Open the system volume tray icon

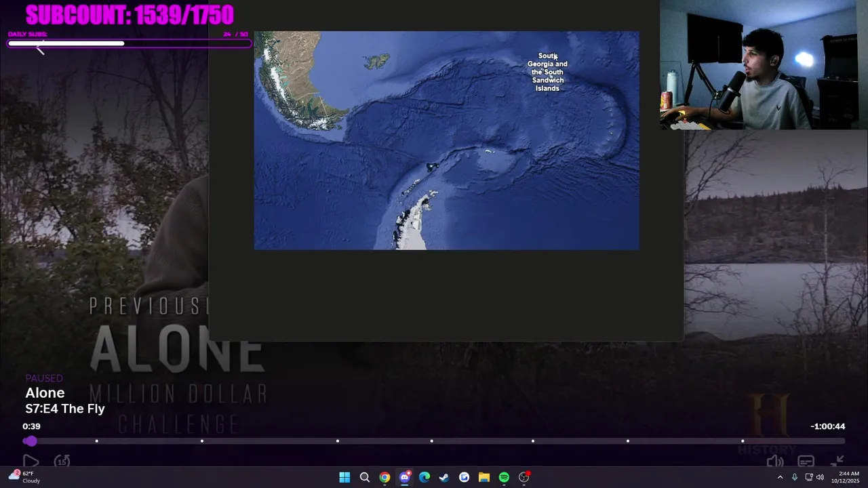click(x=820, y=477)
